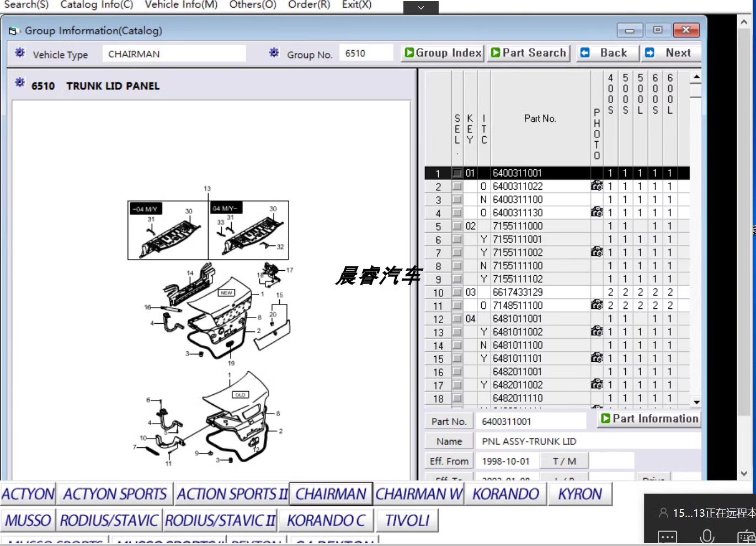The image size is (756, 546).
Task: Switch to the KORANDO vehicle tab
Action: (x=505, y=494)
